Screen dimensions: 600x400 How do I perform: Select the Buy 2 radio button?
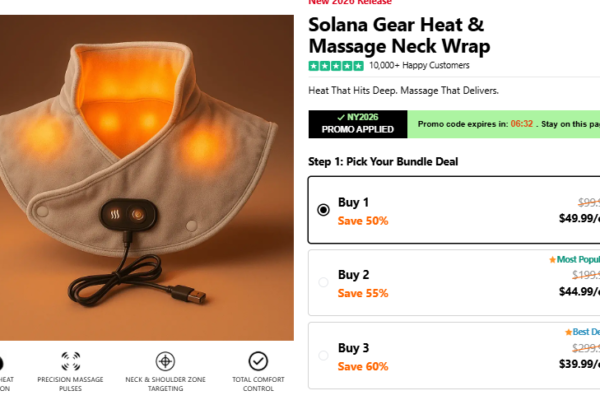pos(323,282)
